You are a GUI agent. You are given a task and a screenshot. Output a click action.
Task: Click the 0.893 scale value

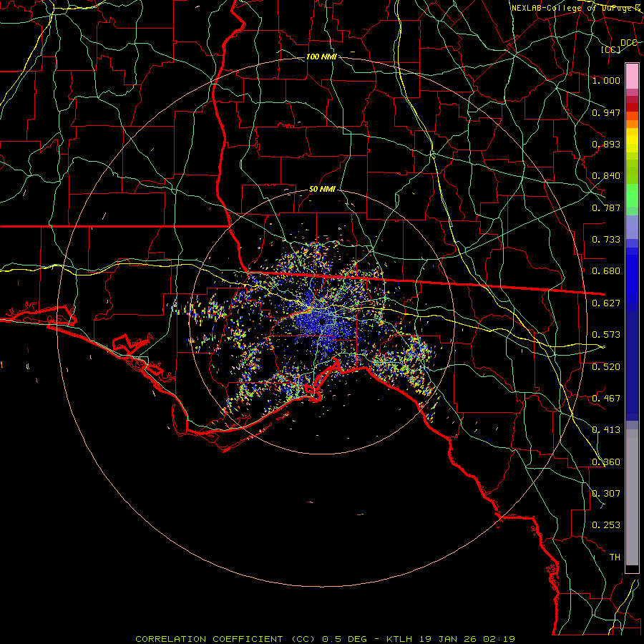[606, 144]
